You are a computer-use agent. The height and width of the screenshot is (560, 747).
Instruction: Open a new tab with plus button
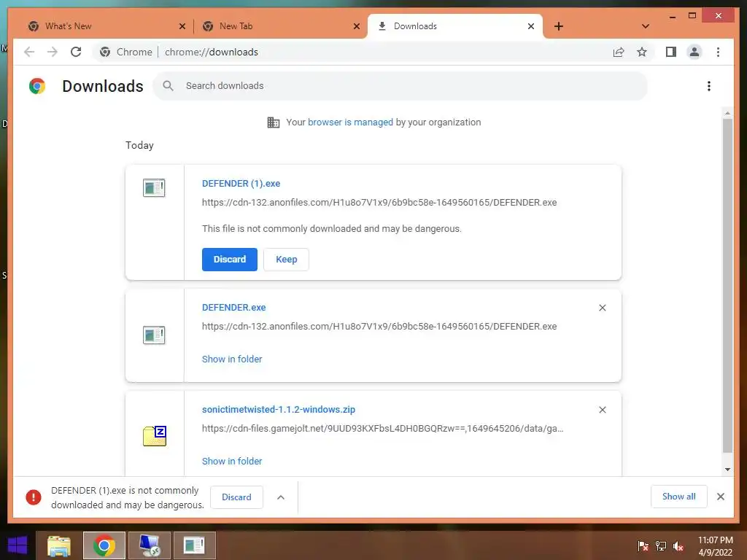[x=558, y=26]
